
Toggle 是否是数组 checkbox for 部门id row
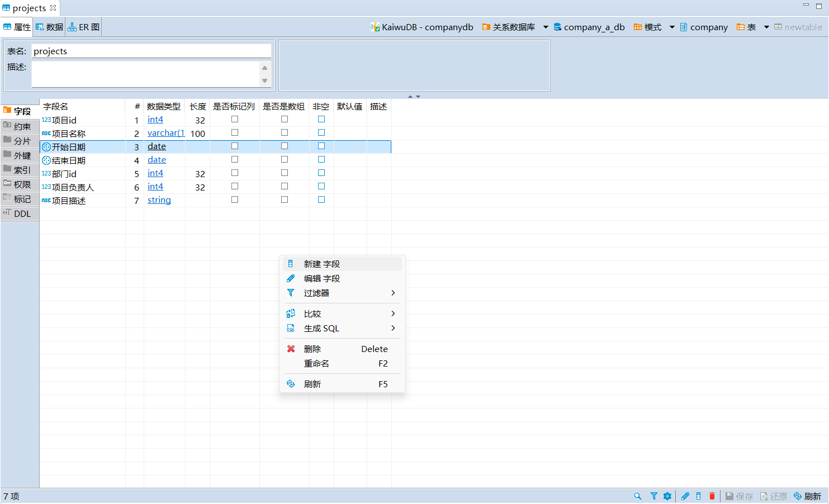(285, 173)
